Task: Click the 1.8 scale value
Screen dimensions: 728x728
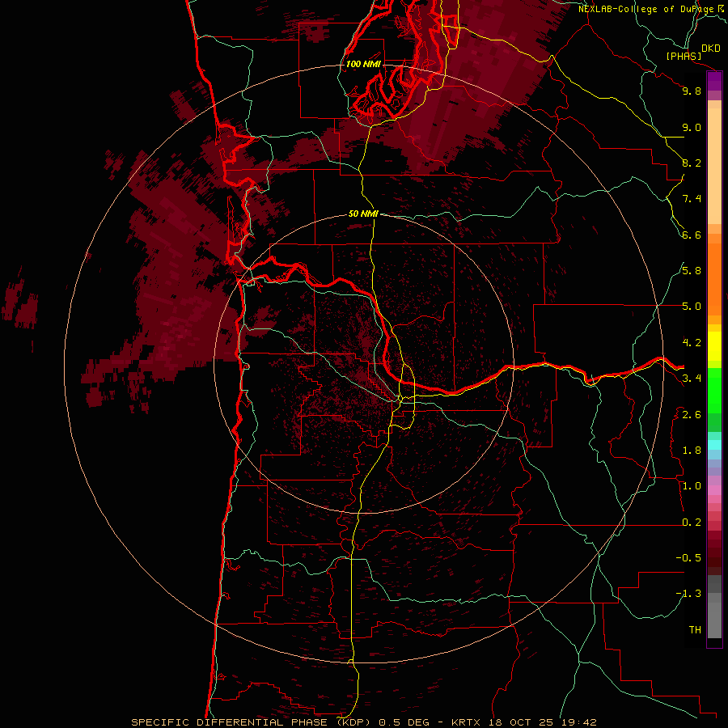Action: pyautogui.click(x=692, y=451)
